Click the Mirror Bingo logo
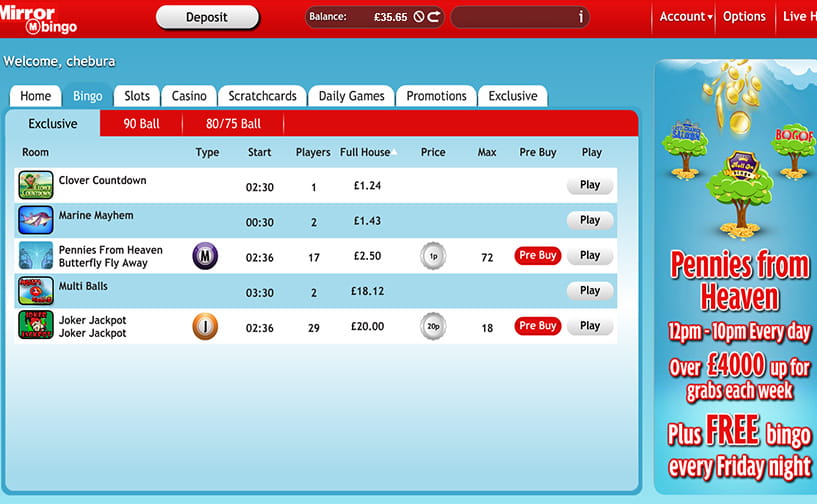Image resolution: width=817 pixels, height=504 pixels. click(x=38, y=19)
